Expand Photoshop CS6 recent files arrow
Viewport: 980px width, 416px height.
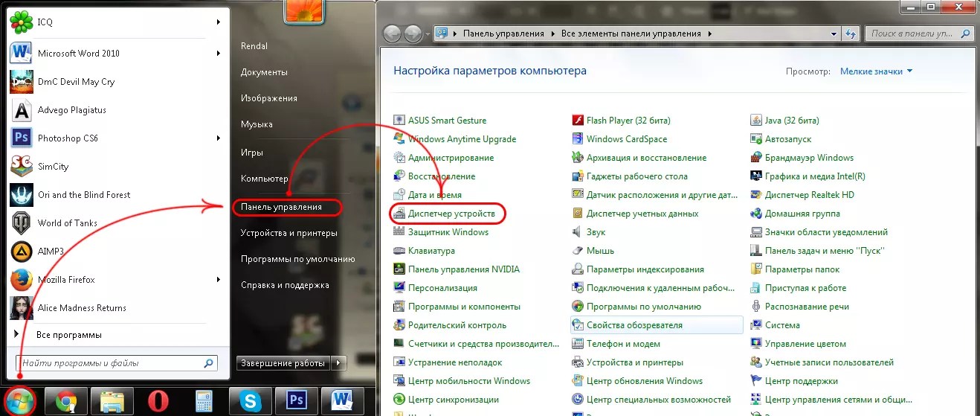point(219,138)
